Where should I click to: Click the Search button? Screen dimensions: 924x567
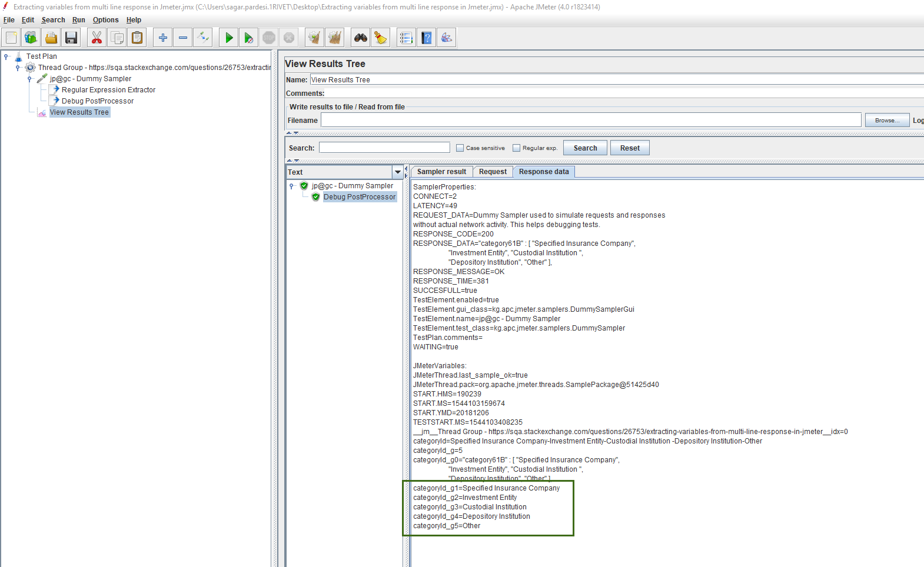pyautogui.click(x=586, y=148)
